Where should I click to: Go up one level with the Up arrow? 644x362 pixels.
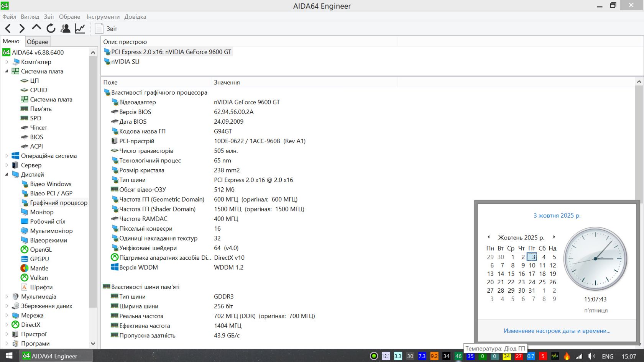(36, 28)
